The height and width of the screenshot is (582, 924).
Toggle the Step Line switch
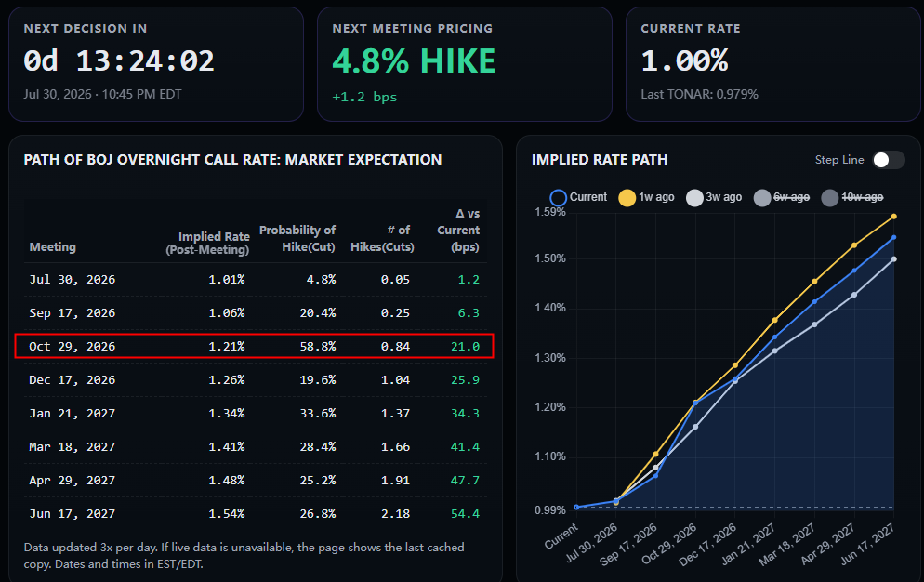888,160
